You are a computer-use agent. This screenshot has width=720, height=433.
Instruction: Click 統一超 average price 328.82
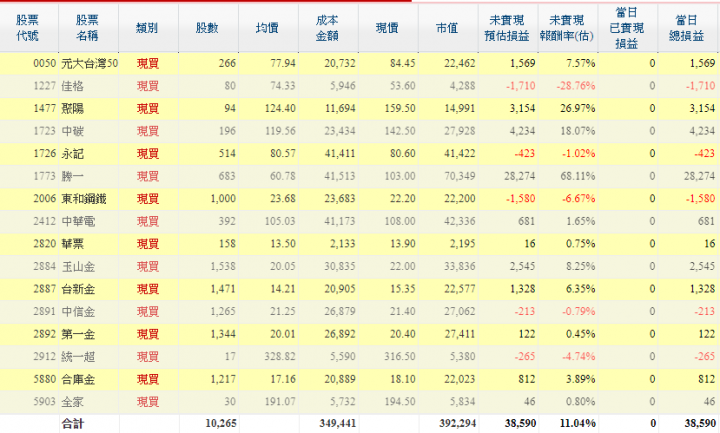click(x=280, y=356)
